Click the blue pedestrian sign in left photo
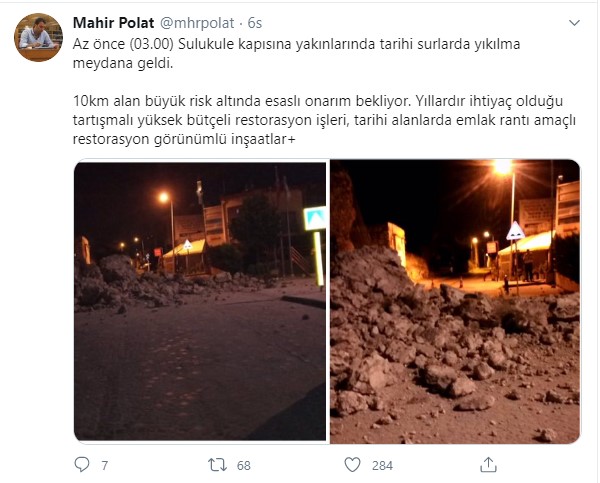600x483 pixels. 315,218
